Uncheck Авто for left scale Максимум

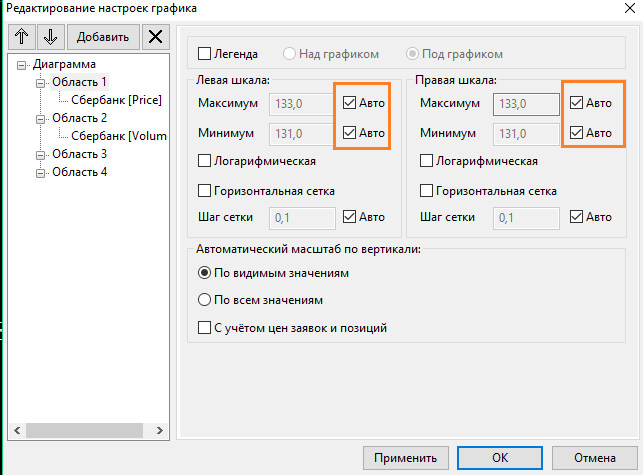[349, 103]
